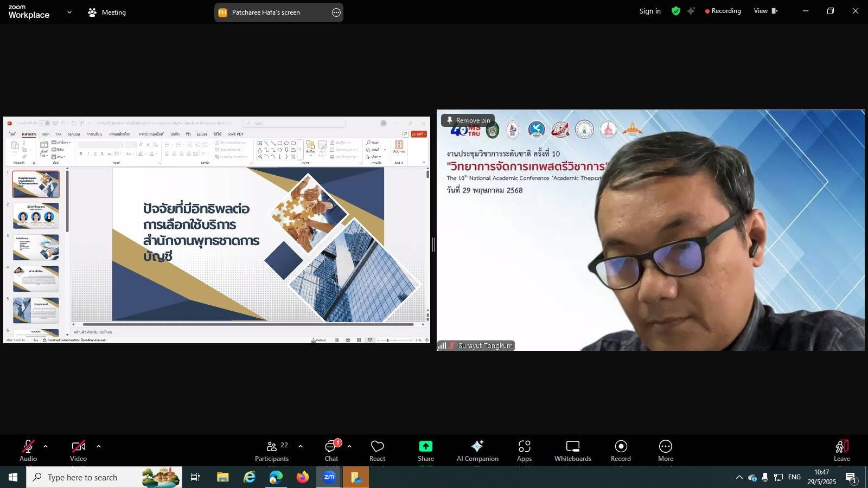The width and height of the screenshot is (868, 488).
Task: Click the Sign in link
Action: click(x=649, y=11)
